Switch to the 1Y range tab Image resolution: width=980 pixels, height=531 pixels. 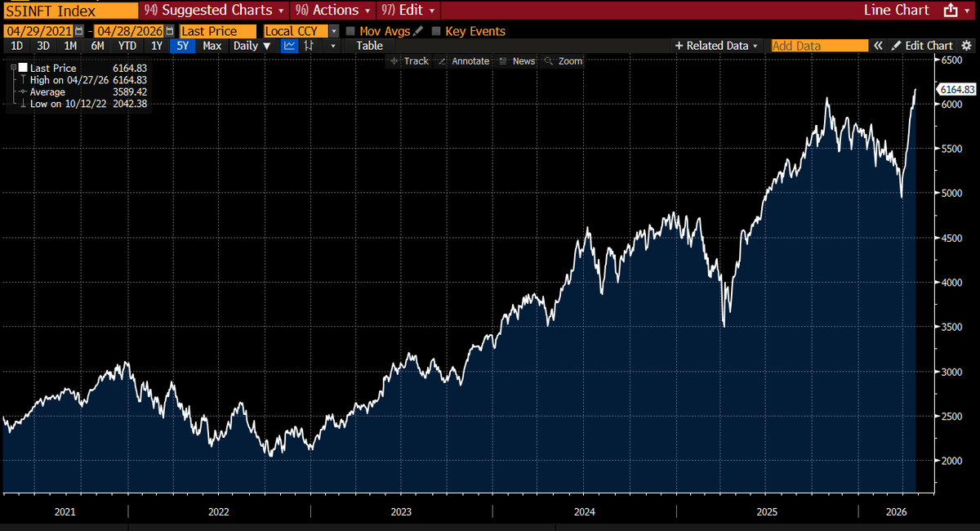pyautogui.click(x=155, y=46)
